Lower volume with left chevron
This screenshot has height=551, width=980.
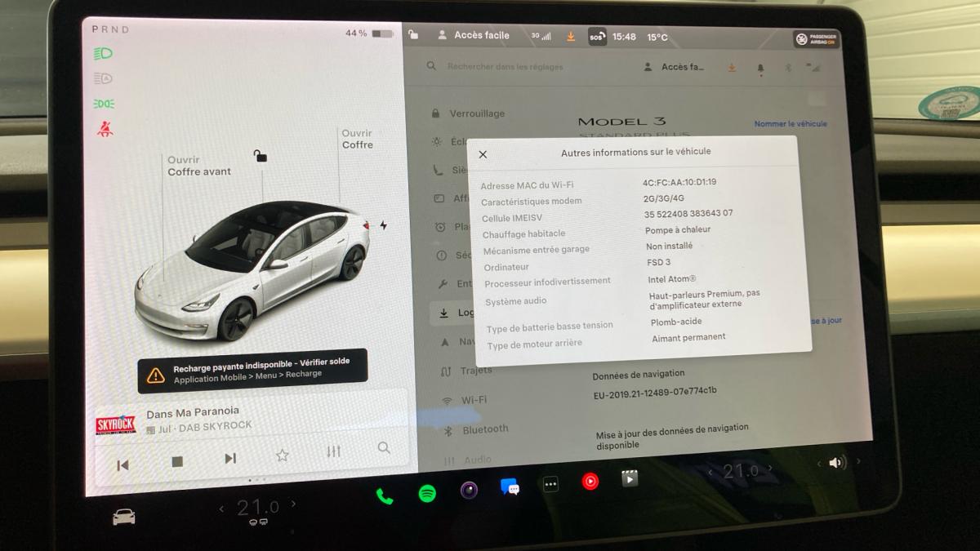click(x=820, y=464)
